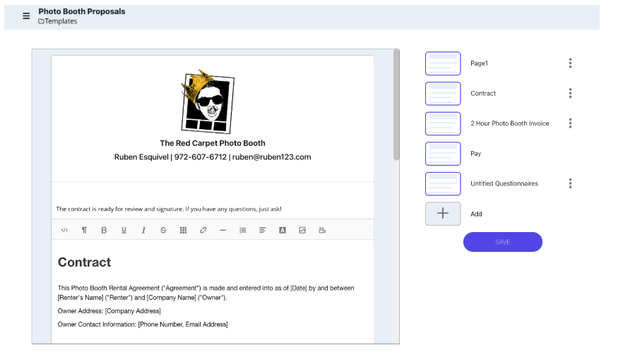Viewport: 618px width, 364px height.
Task: Insert a link
Action: click(x=203, y=230)
